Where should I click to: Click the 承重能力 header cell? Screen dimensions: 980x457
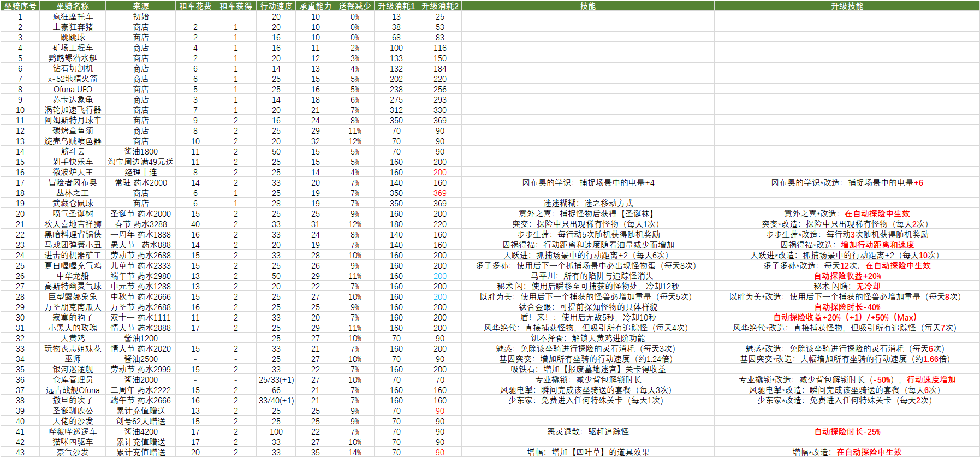(316, 6)
